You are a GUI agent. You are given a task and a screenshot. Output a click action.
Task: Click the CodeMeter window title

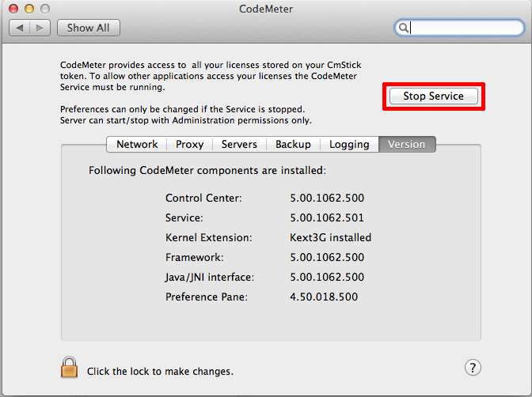(266, 9)
